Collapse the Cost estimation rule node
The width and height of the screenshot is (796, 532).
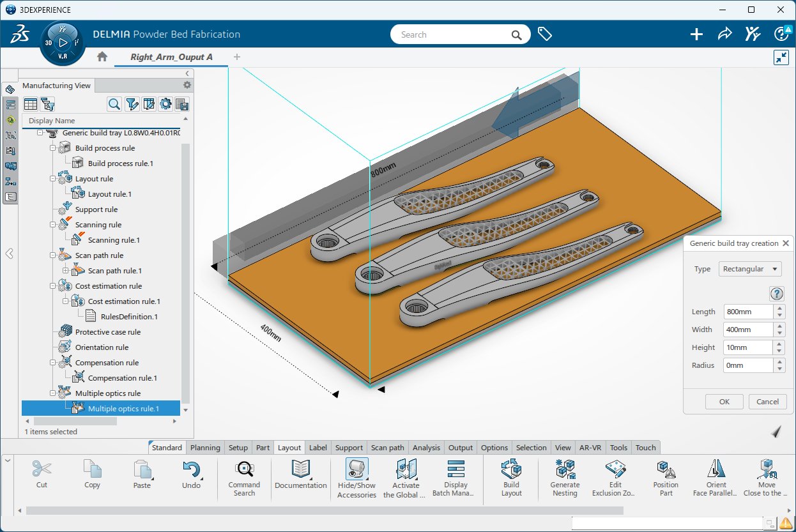click(x=53, y=286)
